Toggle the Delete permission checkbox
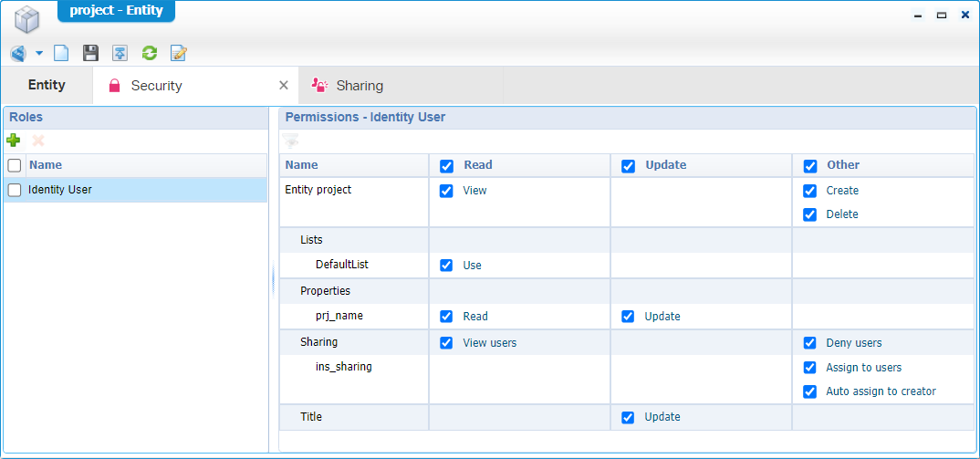 coord(809,214)
